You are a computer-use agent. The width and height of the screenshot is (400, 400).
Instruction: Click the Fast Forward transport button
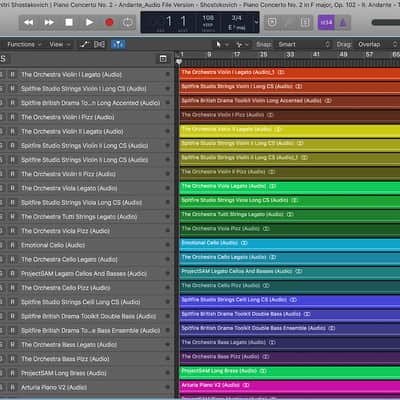49,22
